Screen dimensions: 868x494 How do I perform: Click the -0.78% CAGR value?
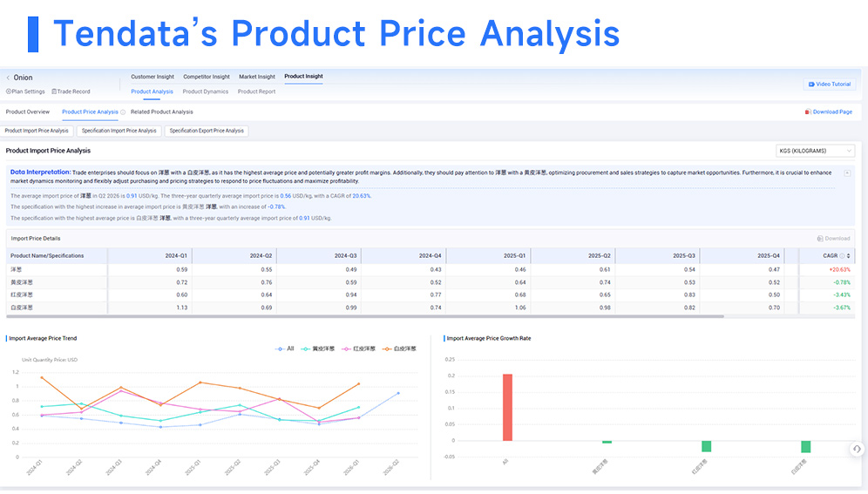click(842, 282)
